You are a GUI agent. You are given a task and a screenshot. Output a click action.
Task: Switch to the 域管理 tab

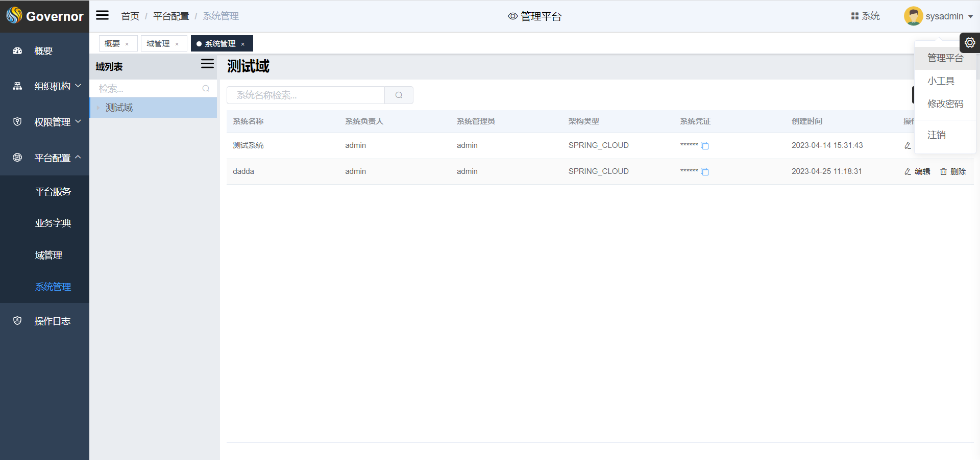coord(158,44)
